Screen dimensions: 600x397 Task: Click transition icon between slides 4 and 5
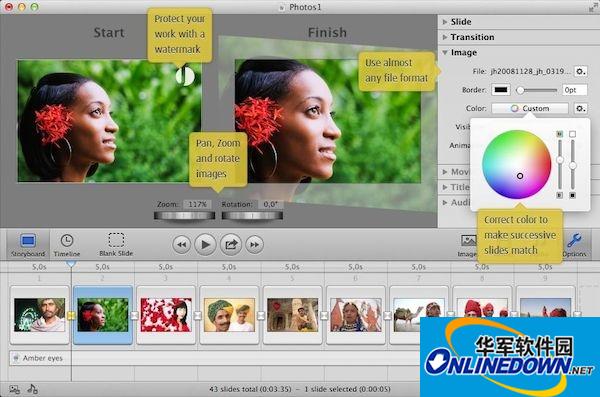261,315
